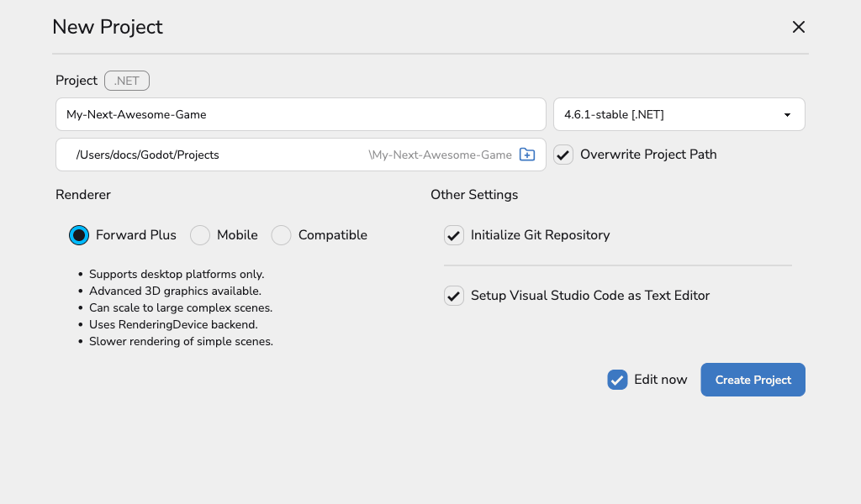
Task: Click the checkmark inside the Git Repository checkbox
Action: [x=454, y=235]
